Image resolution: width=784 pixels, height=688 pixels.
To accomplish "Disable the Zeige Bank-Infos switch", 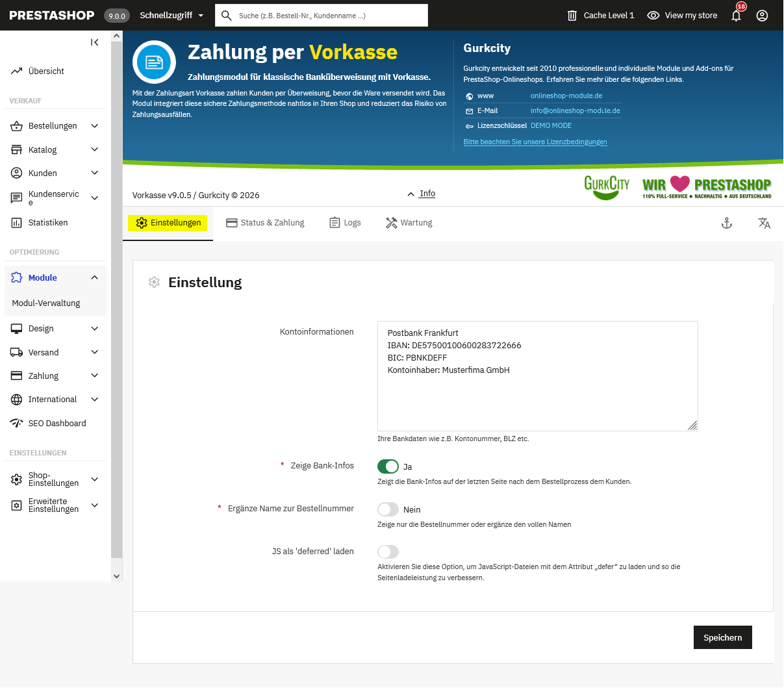I will (x=388, y=466).
